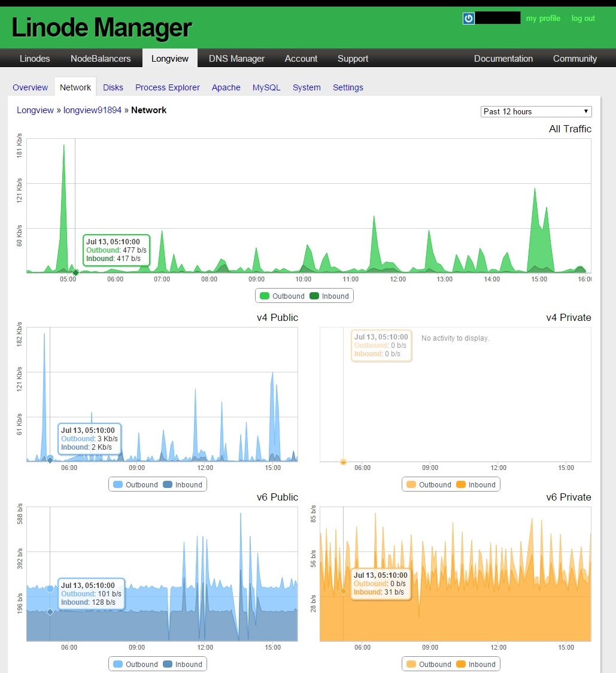
Task: Switch to the Overview sub-tab
Action: click(x=30, y=87)
